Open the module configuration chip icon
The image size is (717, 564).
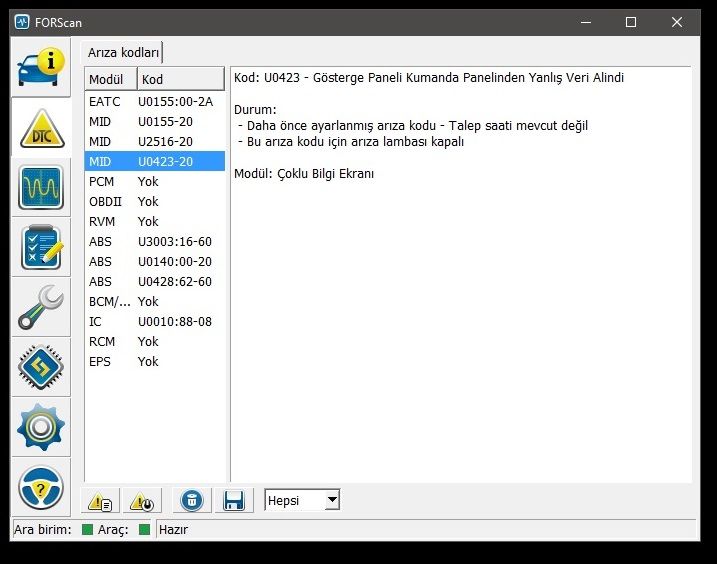41,367
